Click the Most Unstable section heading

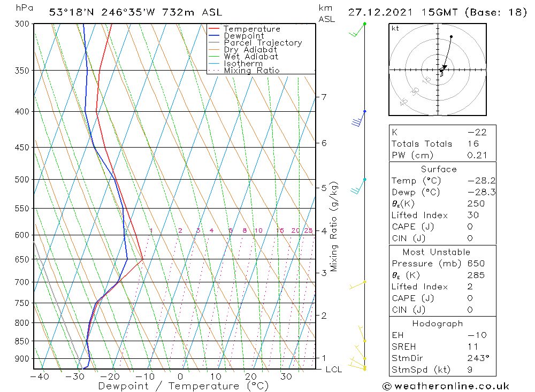(x=437, y=252)
